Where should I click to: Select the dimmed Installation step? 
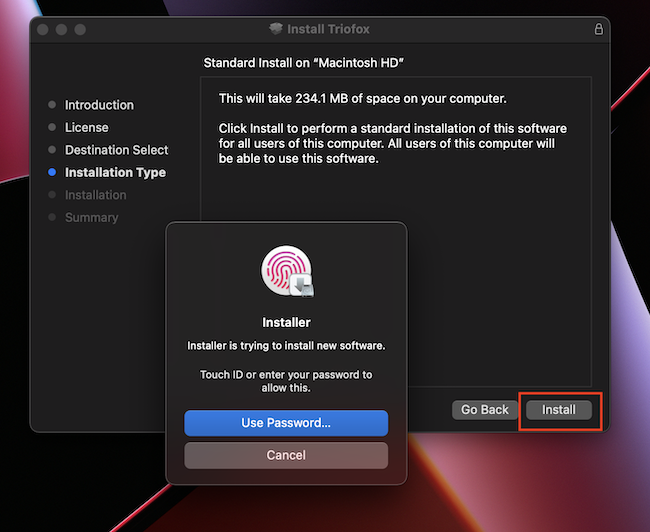(x=95, y=195)
